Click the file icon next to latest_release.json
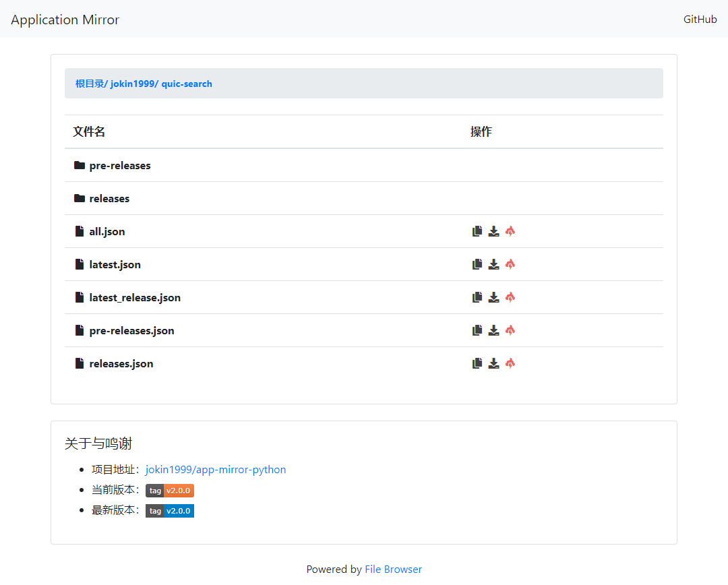The image size is (728, 585). tap(79, 297)
